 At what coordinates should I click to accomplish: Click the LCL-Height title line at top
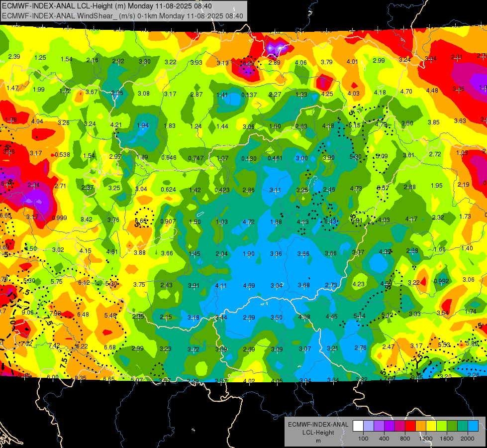click(x=107, y=6)
